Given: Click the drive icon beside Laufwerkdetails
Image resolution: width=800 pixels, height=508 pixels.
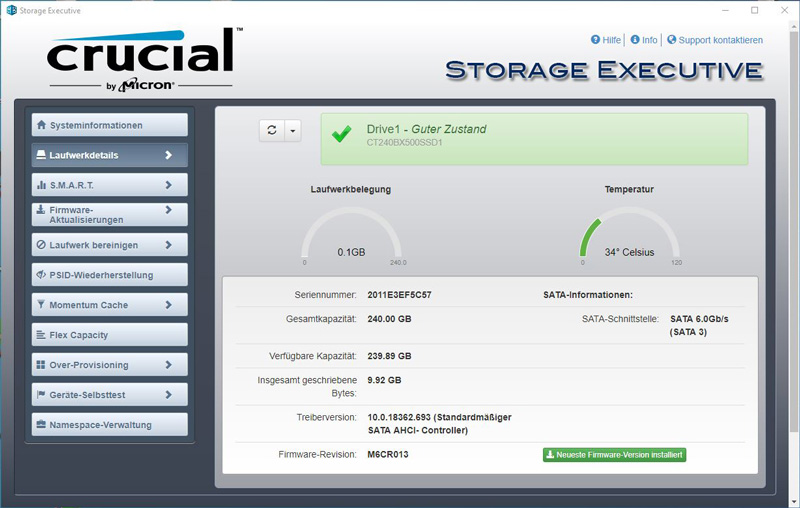Looking at the screenshot, I should click(41, 155).
